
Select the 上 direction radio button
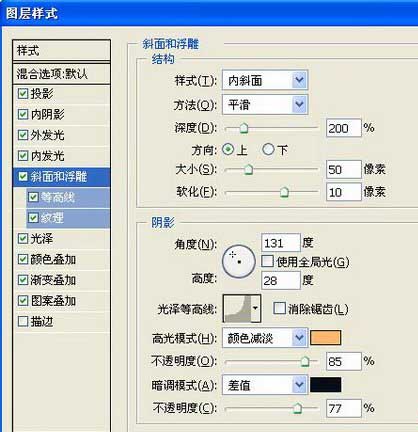[228, 149]
